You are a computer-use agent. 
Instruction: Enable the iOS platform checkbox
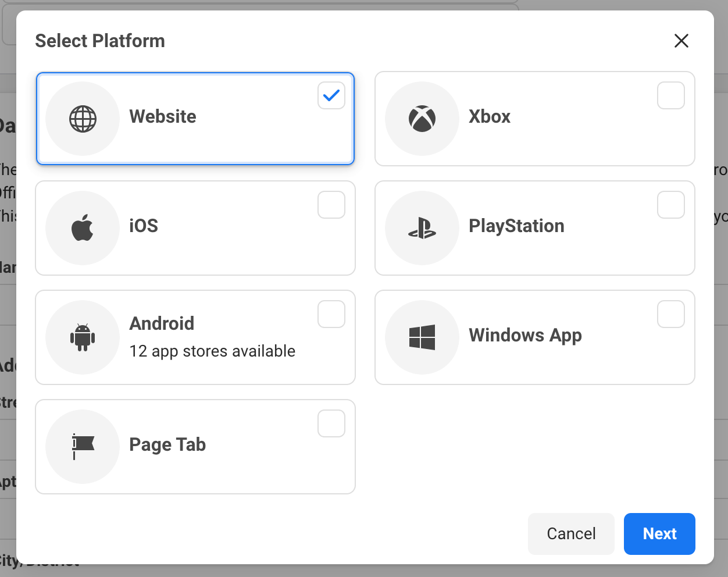(331, 205)
